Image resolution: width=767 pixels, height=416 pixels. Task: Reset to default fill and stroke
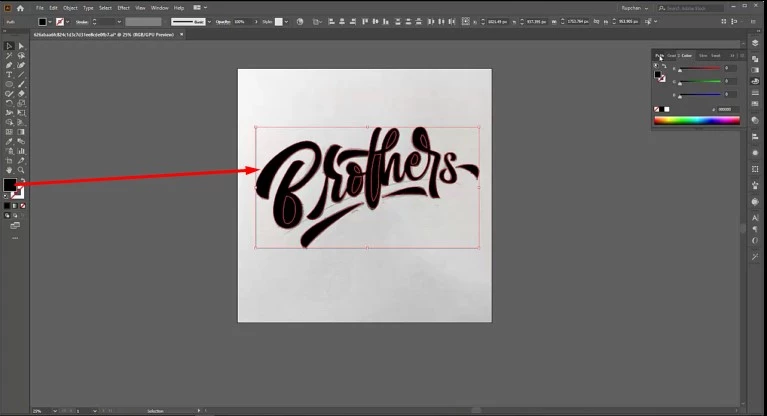[x=6, y=196]
